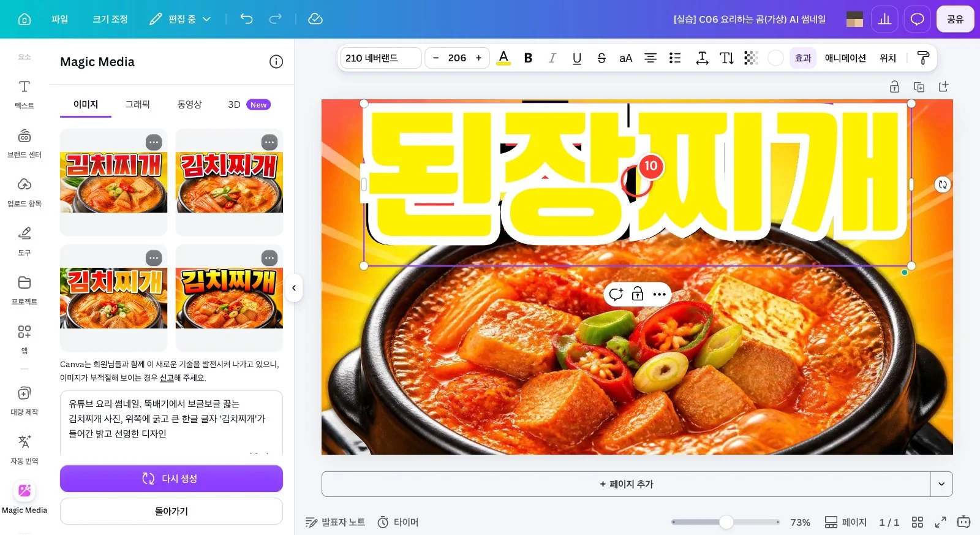980x535 pixels.
Task: Open 도구 drawing tools in sidebar
Action: point(24,241)
